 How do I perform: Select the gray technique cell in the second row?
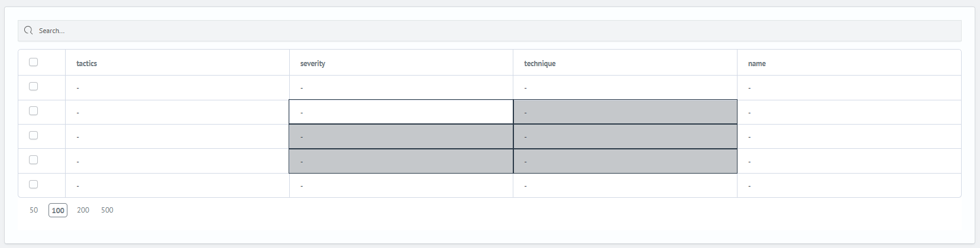coord(625,112)
